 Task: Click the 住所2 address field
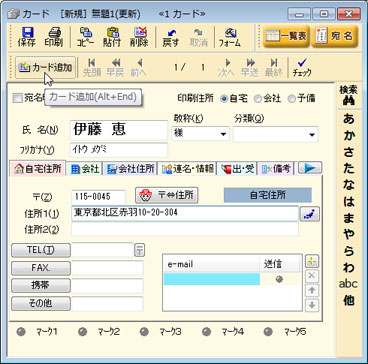pos(185,229)
